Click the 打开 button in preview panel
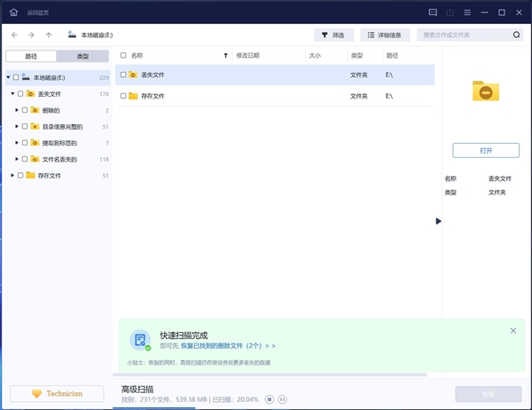The width and height of the screenshot is (532, 410). (486, 151)
